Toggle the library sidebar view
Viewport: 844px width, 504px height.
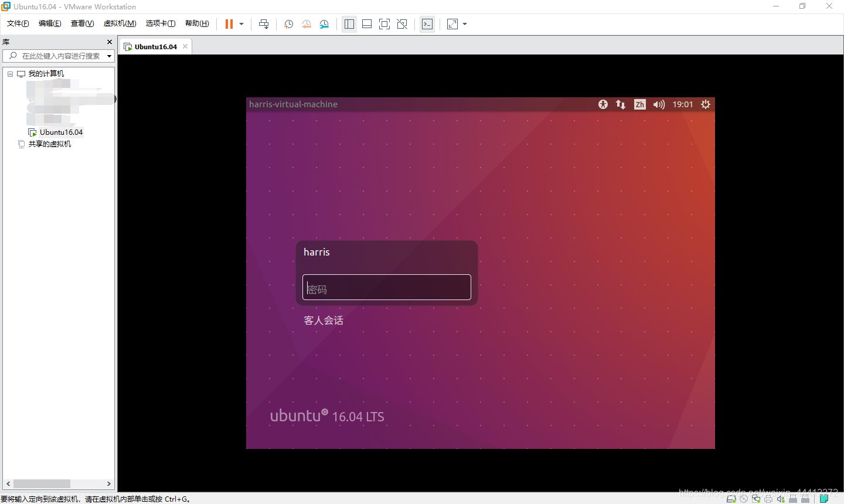coord(349,24)
